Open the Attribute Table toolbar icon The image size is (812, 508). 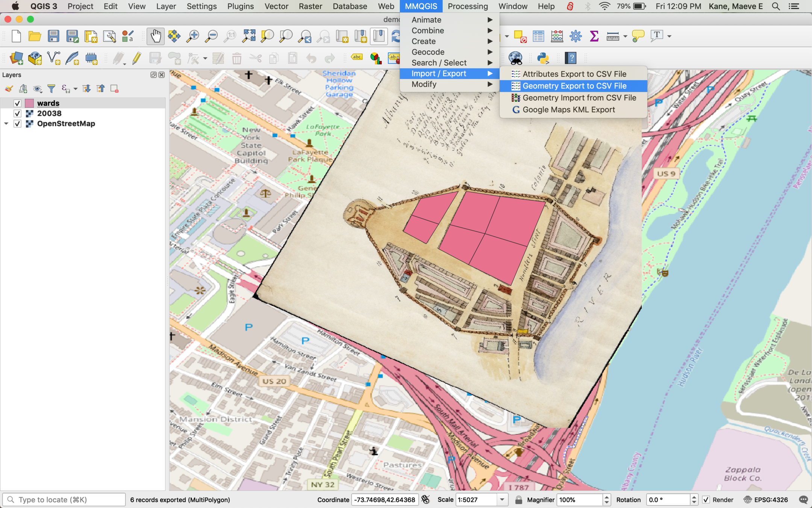pos(538,36)
